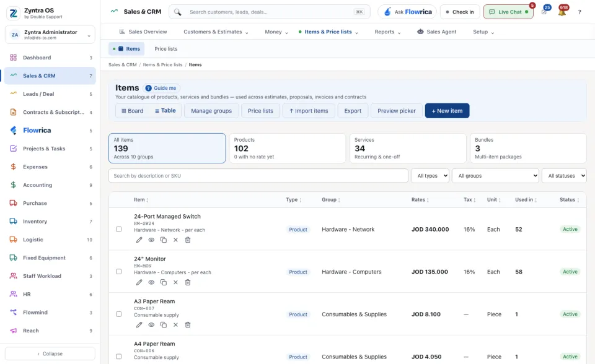The height and width of the screenshot is (364, 595).
Task: Expand the Zyntra Administrator account menu
Action: coord(50,35)
